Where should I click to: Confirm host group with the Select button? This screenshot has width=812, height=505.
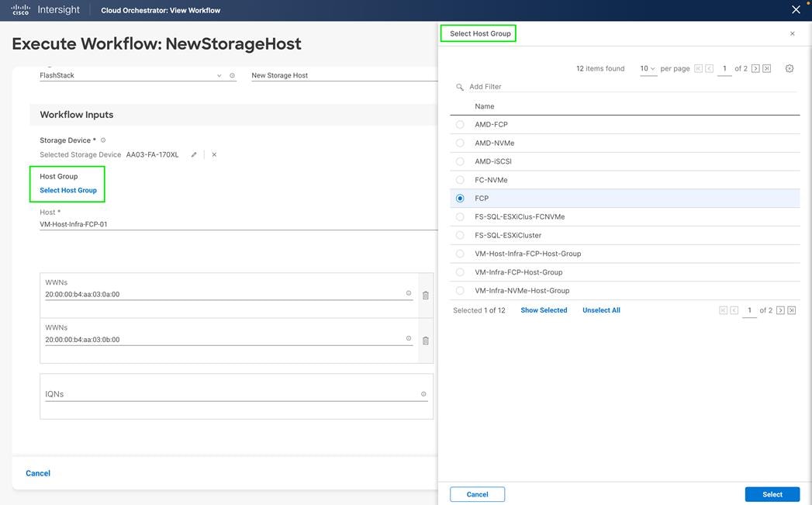click(772, 493)
